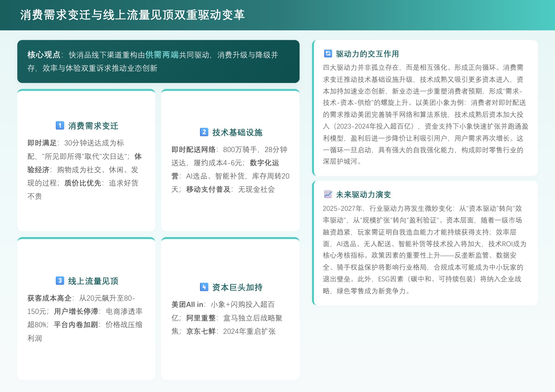Collapse the 核心观点 banner
This screenshot has width=555, height=392.
(158, 62)
